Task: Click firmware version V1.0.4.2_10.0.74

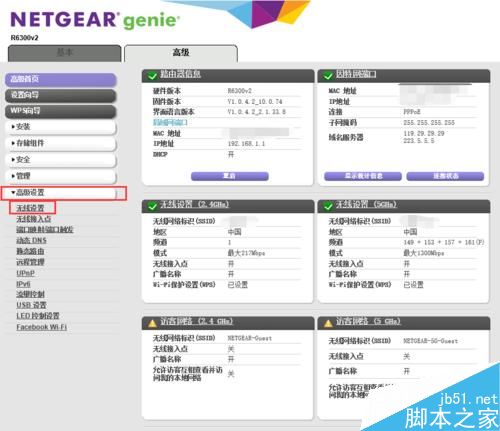Action: (x=255, y=101)
